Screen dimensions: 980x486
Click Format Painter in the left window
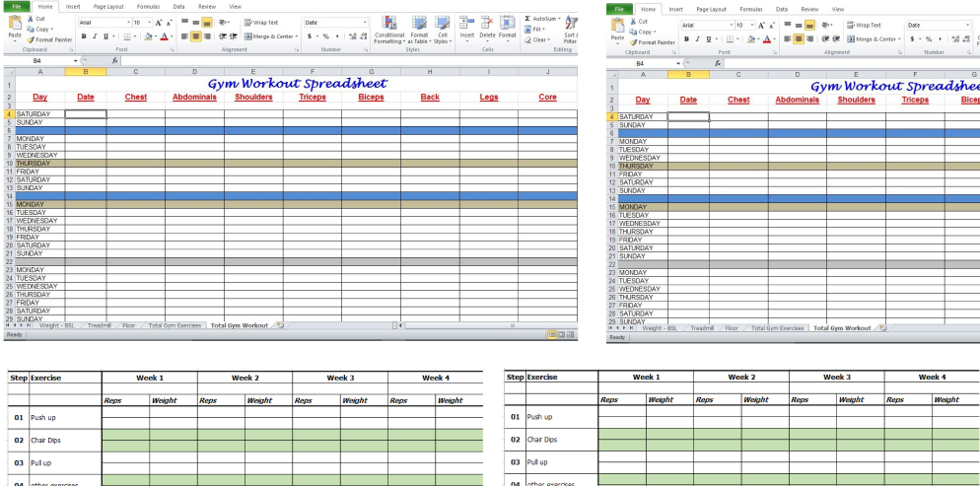(53, 40)
